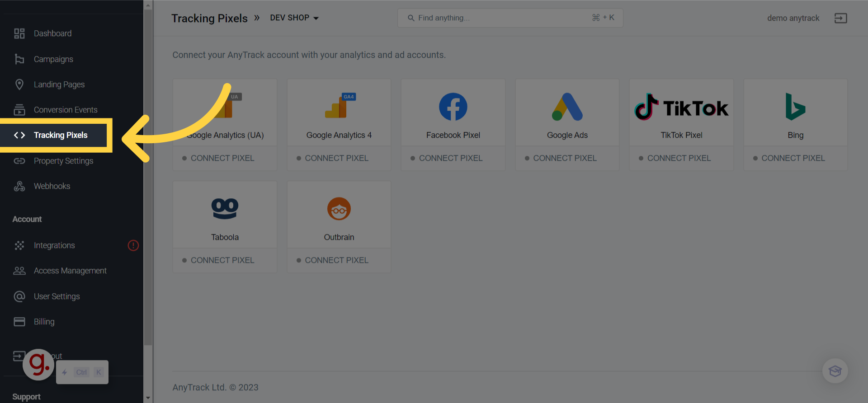The image size is (868, 403).
Task: Click the Taboola logo
Action: 225,209
